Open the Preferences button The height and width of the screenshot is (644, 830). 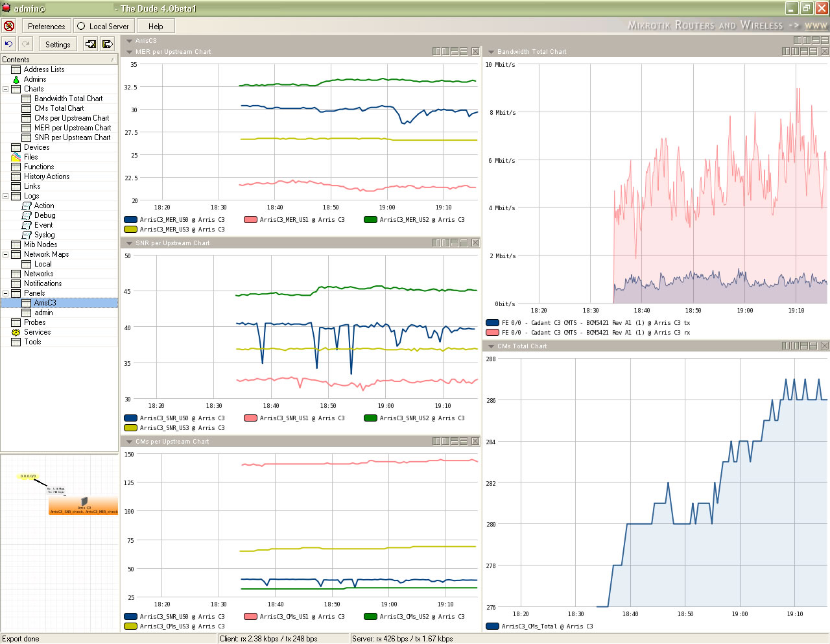46,26
